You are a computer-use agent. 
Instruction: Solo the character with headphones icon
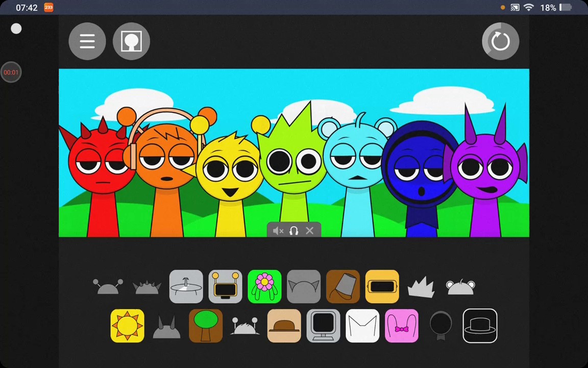point(294,231)
